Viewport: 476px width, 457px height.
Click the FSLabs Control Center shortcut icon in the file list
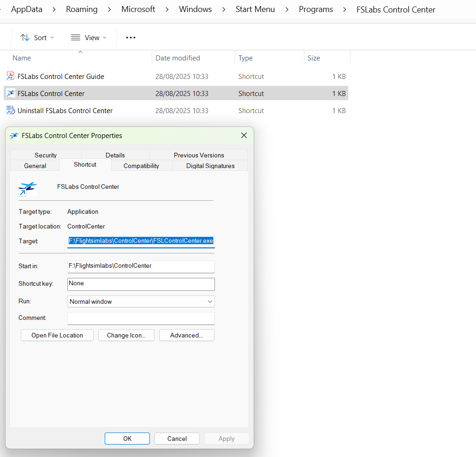click(10, 93)
